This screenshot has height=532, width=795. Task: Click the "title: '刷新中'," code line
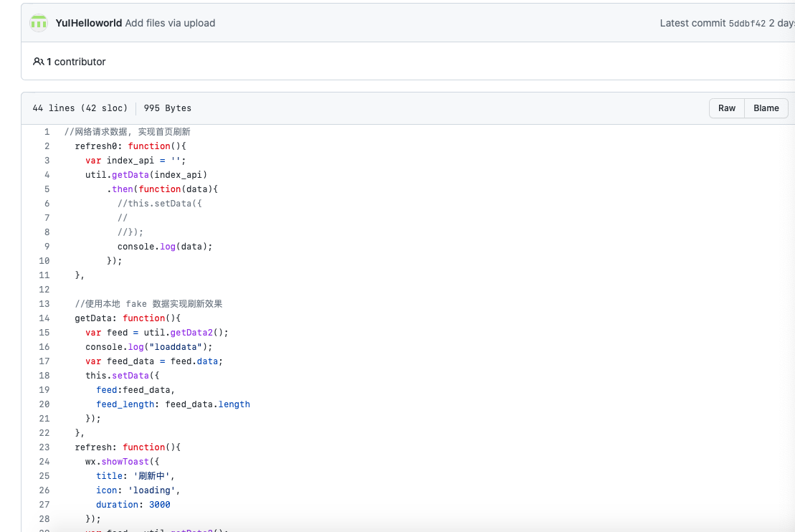[135, 475]
